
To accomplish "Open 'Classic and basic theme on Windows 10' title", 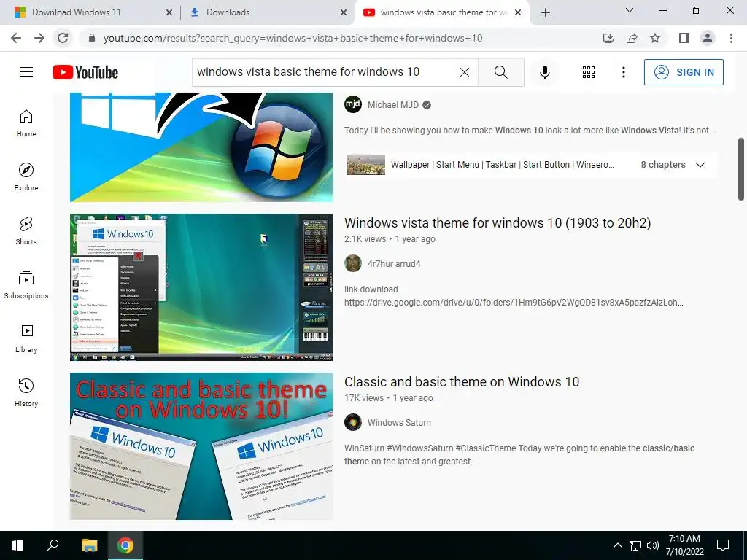I will [x=462, y=382].
